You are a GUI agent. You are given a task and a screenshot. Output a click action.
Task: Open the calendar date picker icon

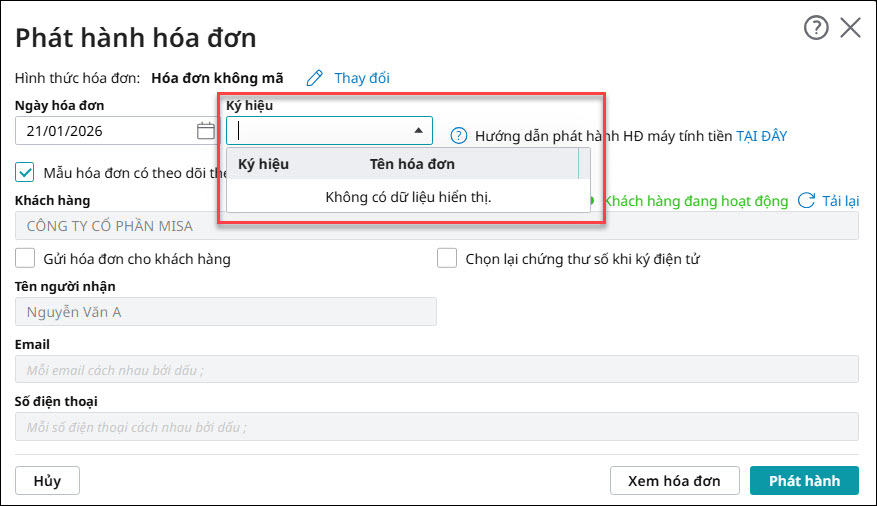point(205,131)
